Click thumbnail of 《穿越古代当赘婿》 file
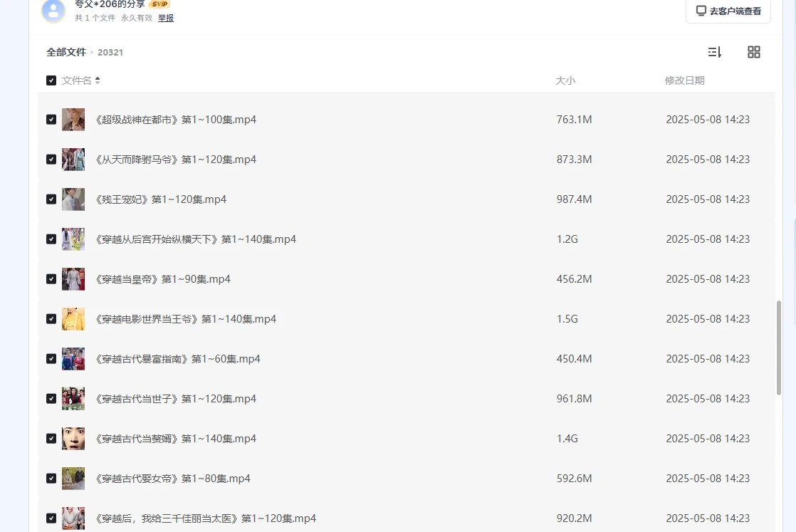Viewport: 796px width, 532px height. point(73,439)
